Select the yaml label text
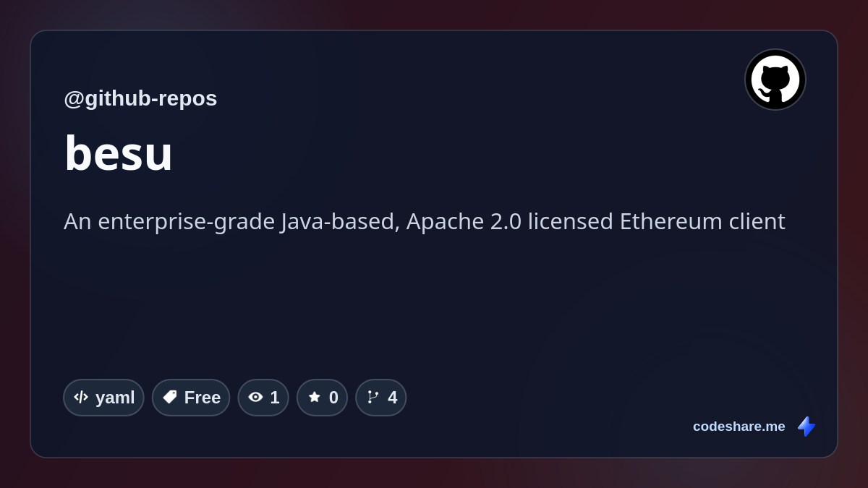 (115, 398)
